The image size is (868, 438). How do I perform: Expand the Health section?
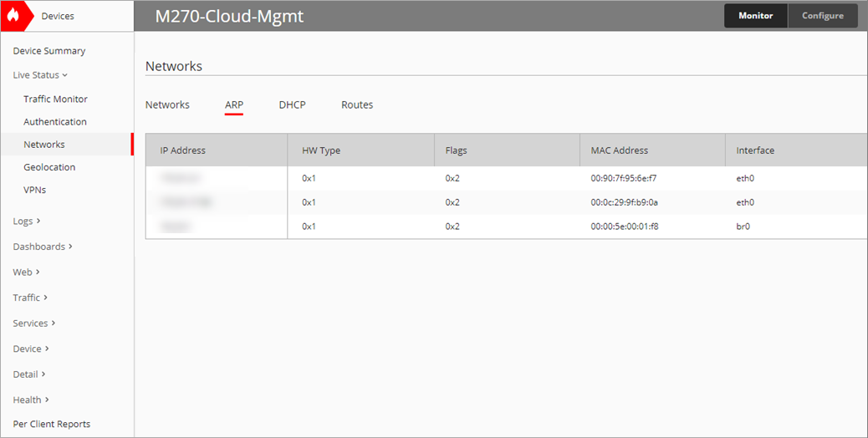(x=31, y=400)
